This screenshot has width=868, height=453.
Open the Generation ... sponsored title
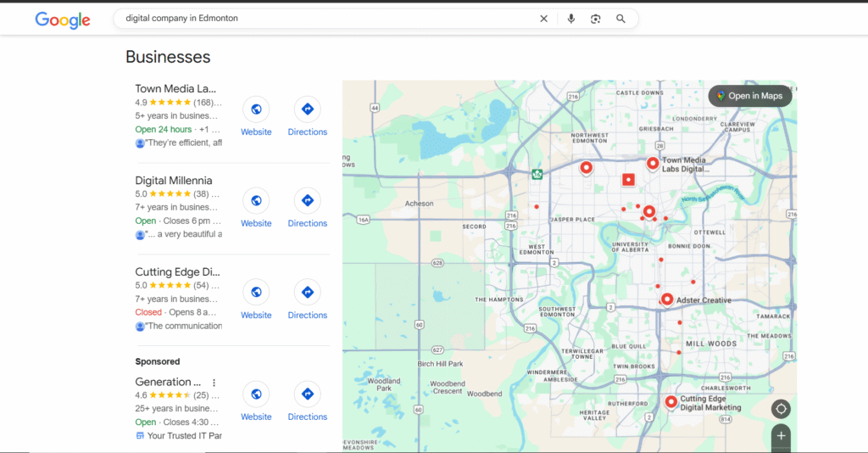coord(168,382)
